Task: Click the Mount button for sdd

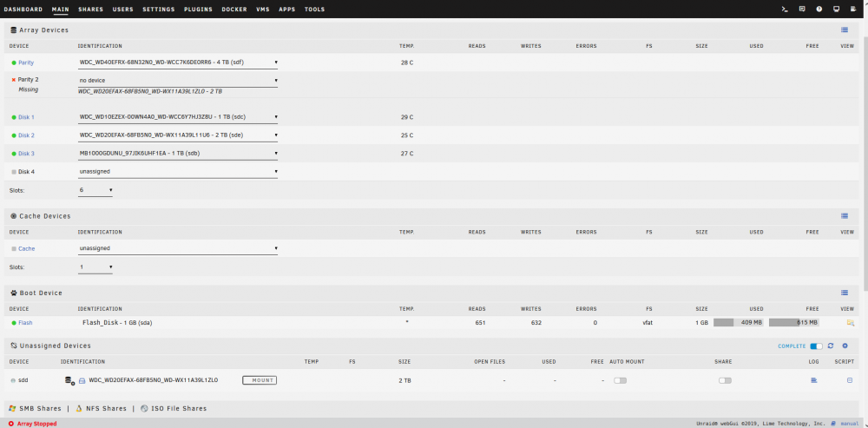Action: (260, 380)
